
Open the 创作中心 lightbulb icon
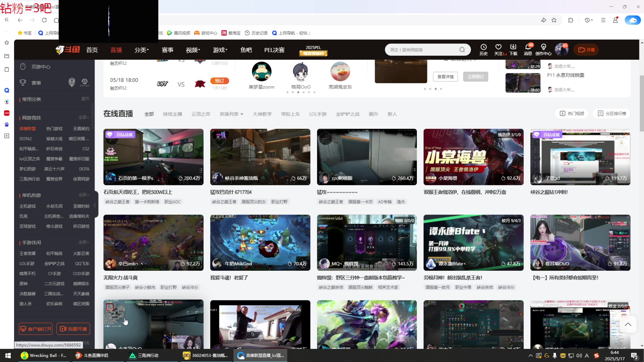(x=543, y=50)
